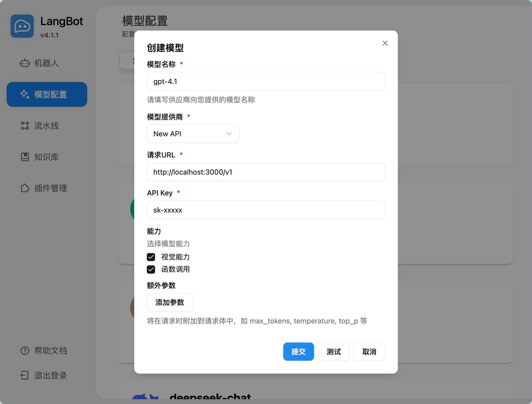The image size is (532, 404).
Task: Click the API Key input field
Action: 265,210
